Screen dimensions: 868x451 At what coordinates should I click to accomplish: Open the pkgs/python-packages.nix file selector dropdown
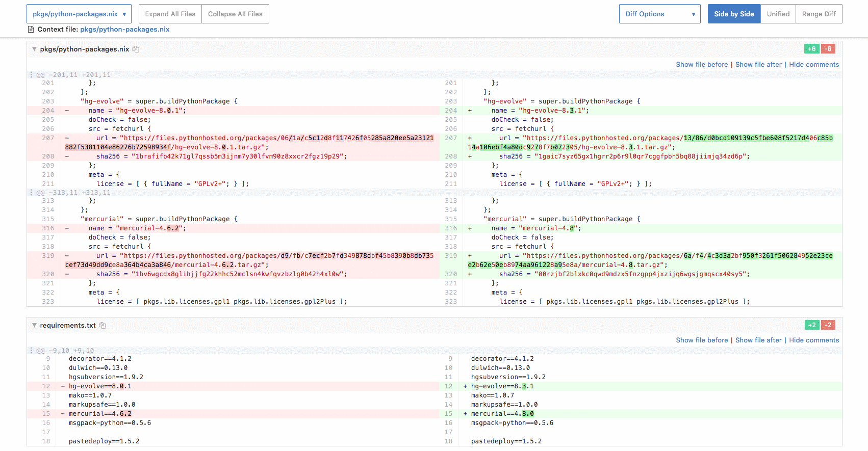pyautogui.click(x=79, y=14)
